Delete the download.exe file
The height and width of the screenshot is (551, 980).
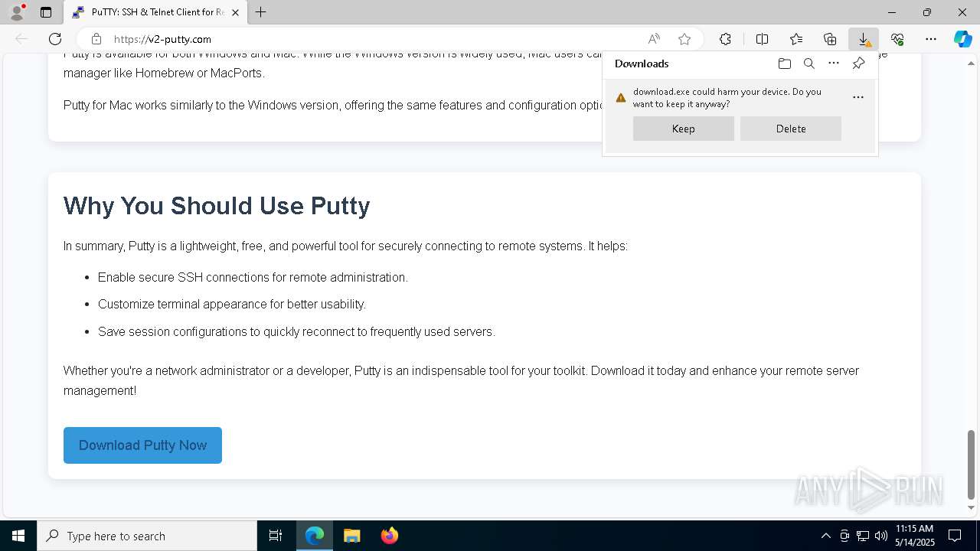pyautogui.click(x=791, y=129)
